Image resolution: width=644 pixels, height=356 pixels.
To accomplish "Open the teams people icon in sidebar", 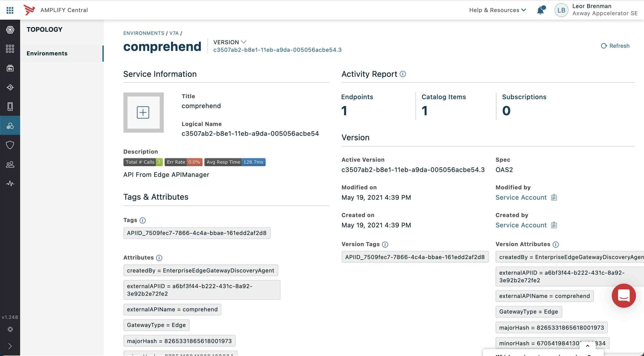I will (x=10, y=165).
